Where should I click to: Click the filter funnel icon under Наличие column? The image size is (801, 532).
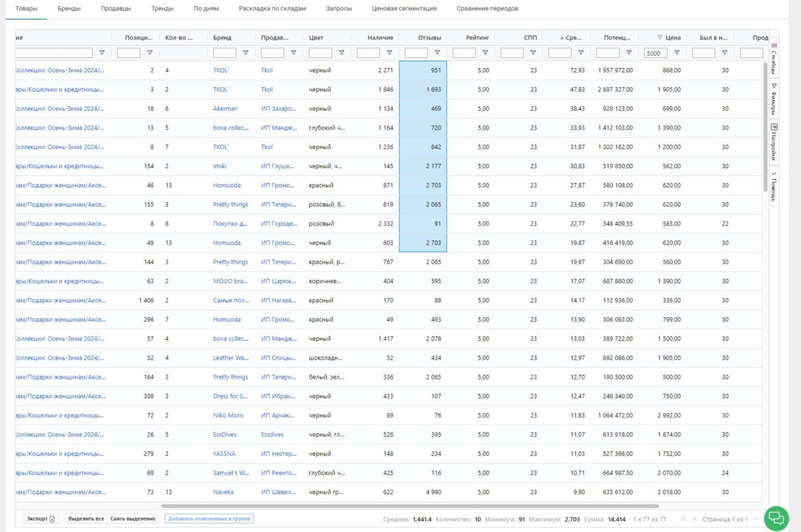390,52
